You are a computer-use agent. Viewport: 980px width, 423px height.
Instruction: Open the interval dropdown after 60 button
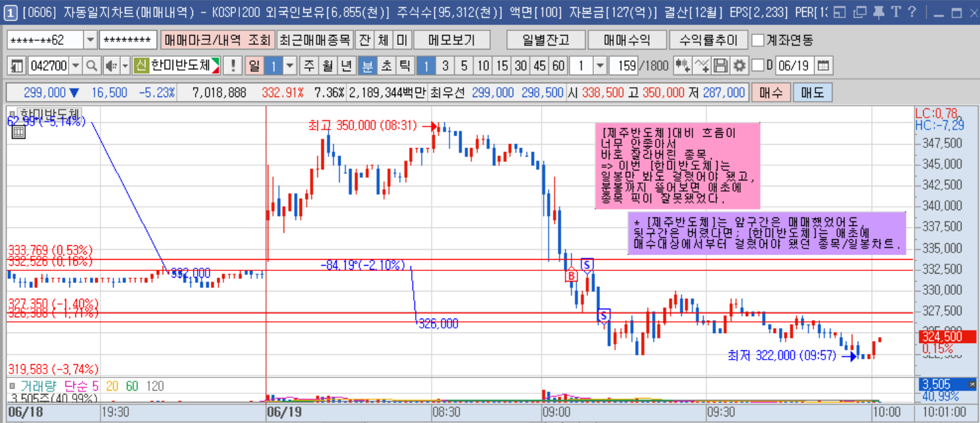[x=599, y=65]
